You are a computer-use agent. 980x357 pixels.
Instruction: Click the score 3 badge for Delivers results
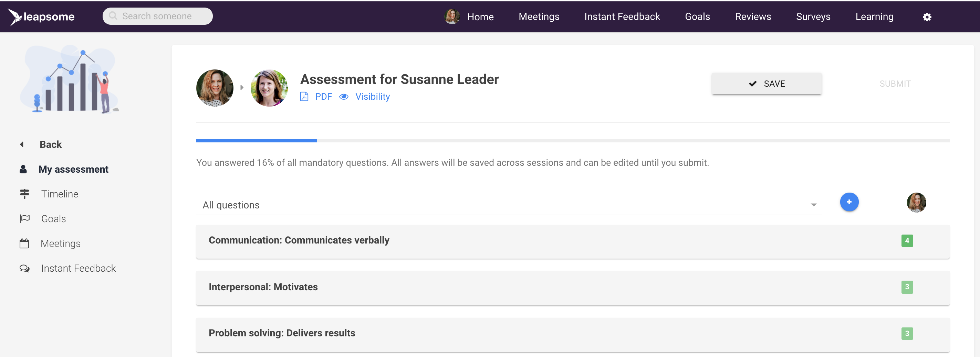907,334
